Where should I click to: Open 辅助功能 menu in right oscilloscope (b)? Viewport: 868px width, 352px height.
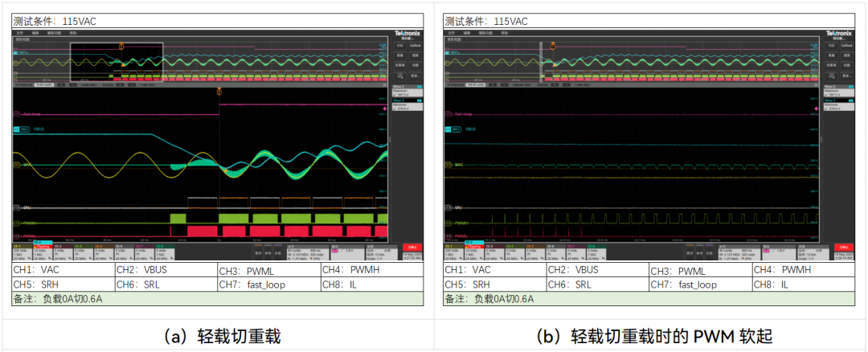(486, 33)
